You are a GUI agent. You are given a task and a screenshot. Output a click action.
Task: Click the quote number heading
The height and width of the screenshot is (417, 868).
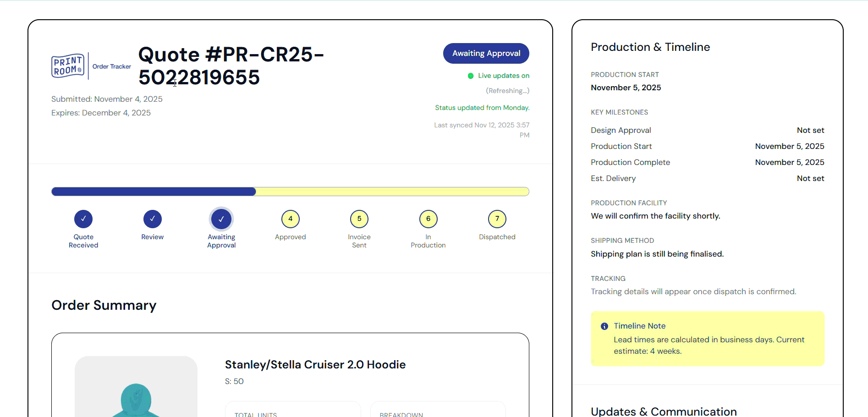click(231, 66)
